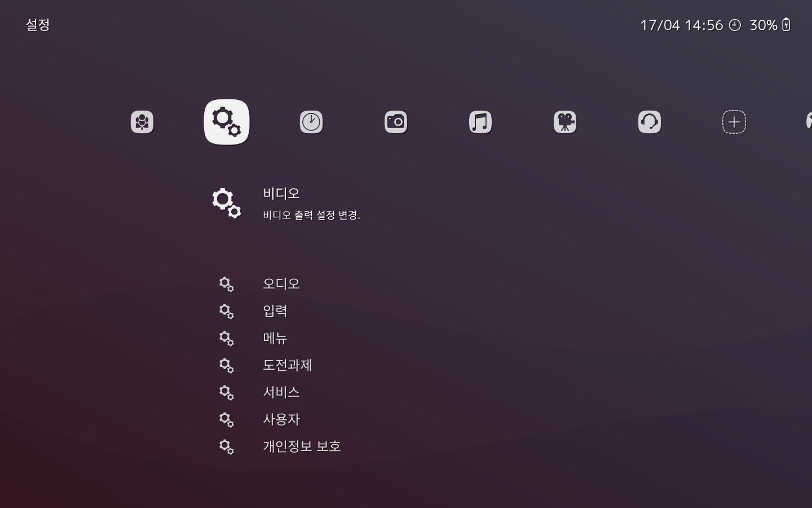
Task: Select the 입력 settings item
Action: pos(275,311)
